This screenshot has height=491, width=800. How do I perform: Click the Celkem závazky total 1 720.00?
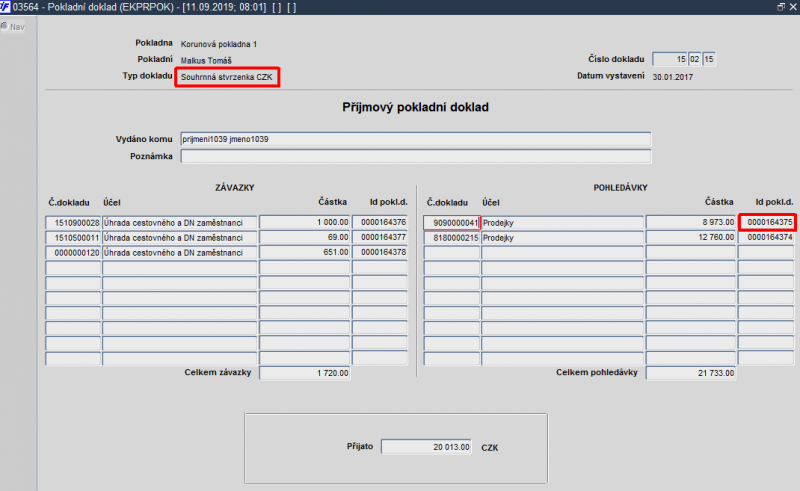[305, 373]
